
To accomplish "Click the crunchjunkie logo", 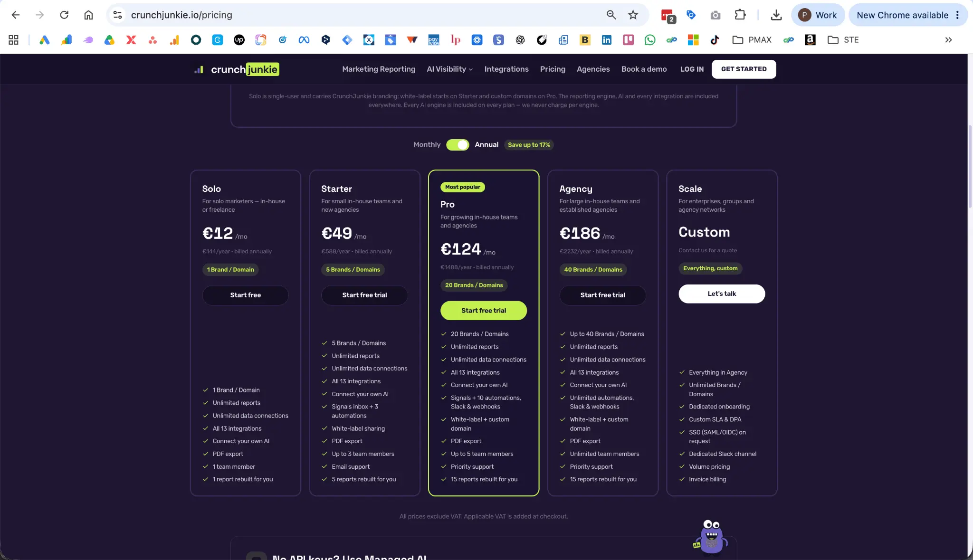I will [x=237, y=69].
